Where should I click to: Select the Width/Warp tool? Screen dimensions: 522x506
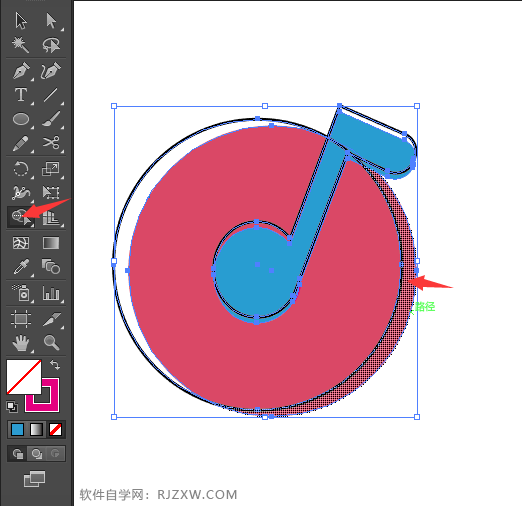[x=21, y=192]
